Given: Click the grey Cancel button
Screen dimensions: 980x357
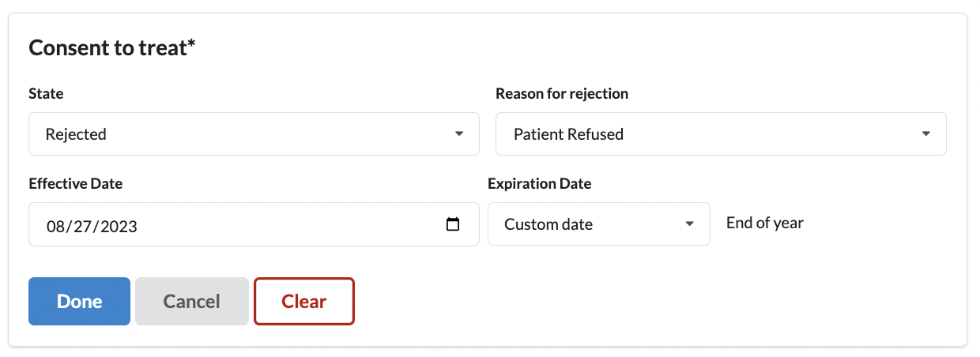Looking at the screenshot, I should [192, 302].
